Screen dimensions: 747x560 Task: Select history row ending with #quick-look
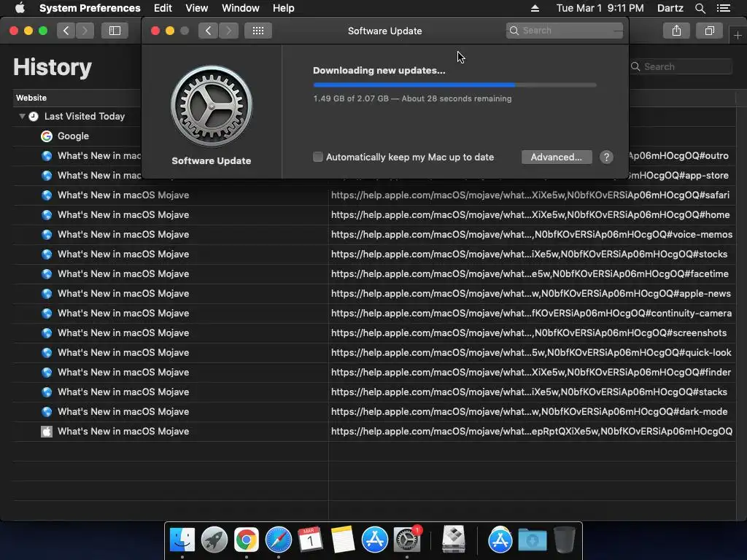[374, 353]
